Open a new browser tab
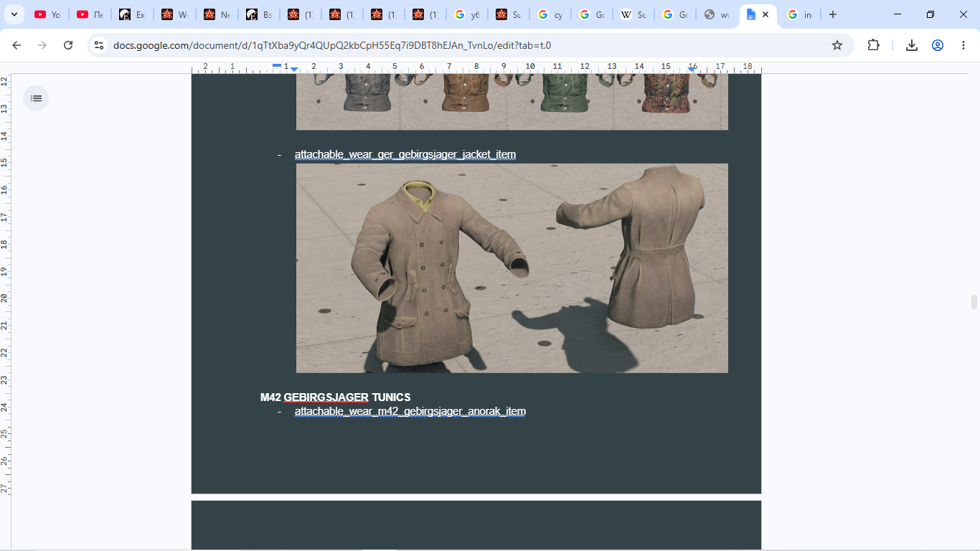 [832, 14]
